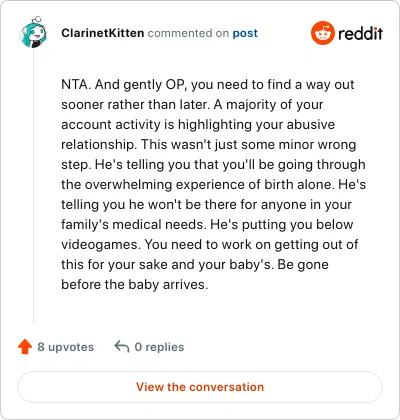The image size is (400, 420).
Task: Click the orange Reddit Snoo logo
Action: [322, 33]
